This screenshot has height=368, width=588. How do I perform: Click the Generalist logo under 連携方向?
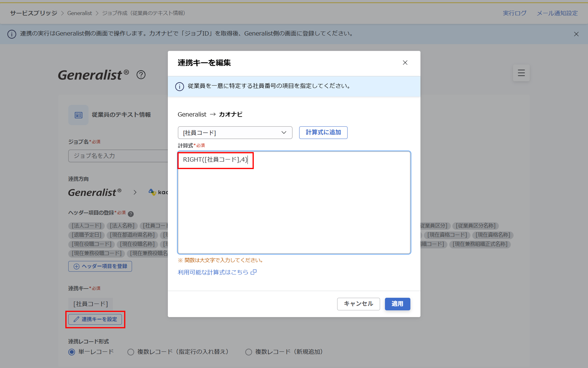point(95,193)
